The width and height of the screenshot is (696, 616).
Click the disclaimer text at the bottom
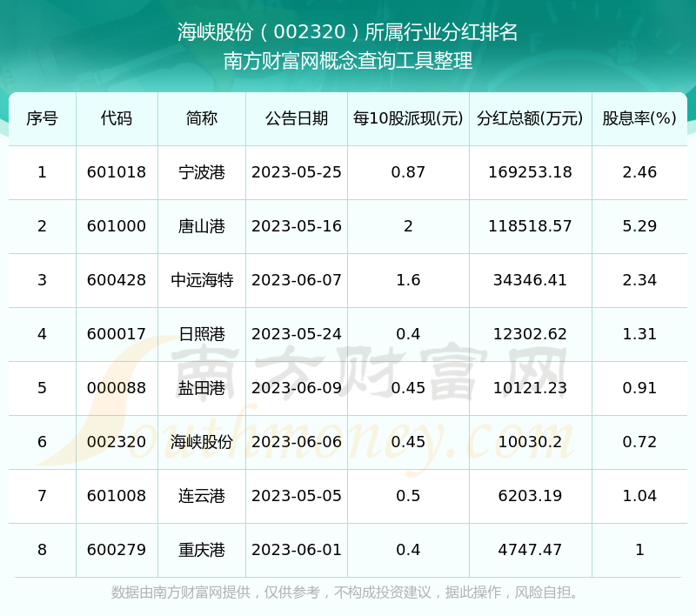tap(348, 593)
